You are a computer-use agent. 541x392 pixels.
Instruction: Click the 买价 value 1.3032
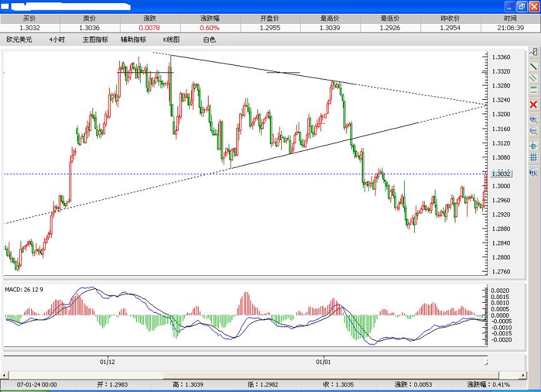29,28
